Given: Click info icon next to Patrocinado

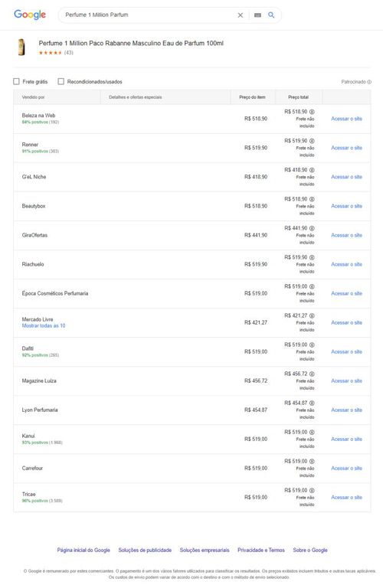Looking at the screenshot, I should tap(369, 82).
